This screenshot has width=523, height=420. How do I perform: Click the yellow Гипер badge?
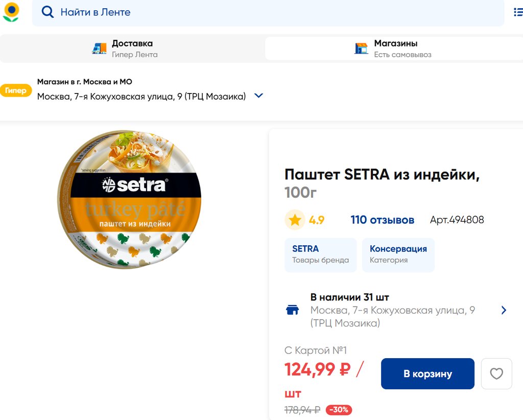pos(16,91)
